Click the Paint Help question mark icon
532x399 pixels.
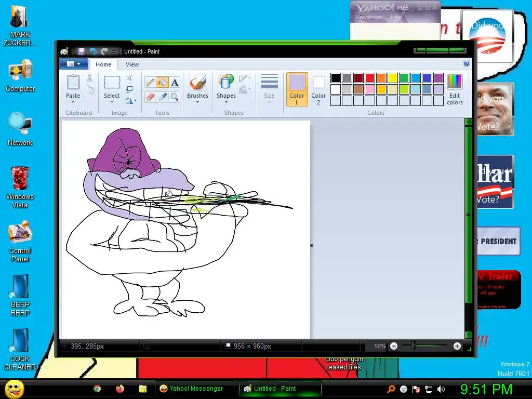click(x=467, y=63)
